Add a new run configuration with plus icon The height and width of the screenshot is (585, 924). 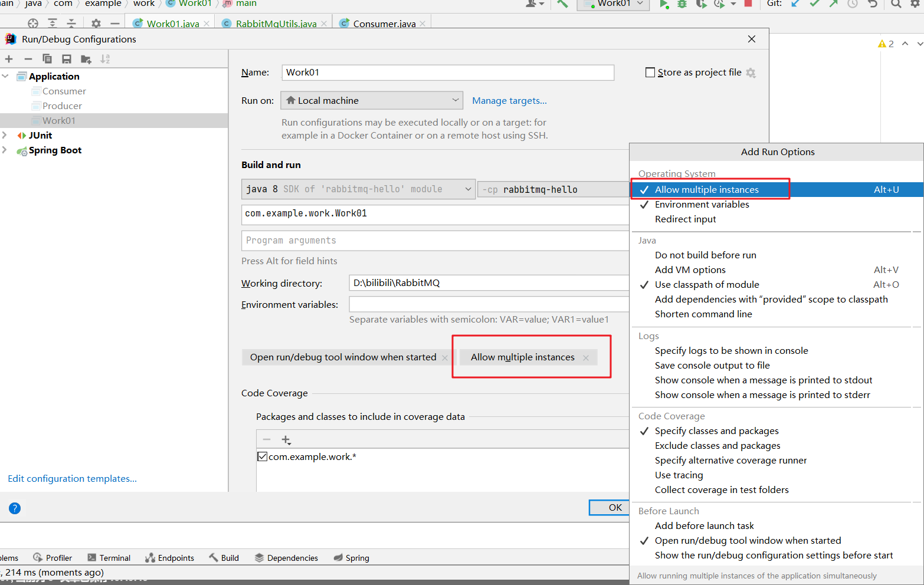click(9, 59)
